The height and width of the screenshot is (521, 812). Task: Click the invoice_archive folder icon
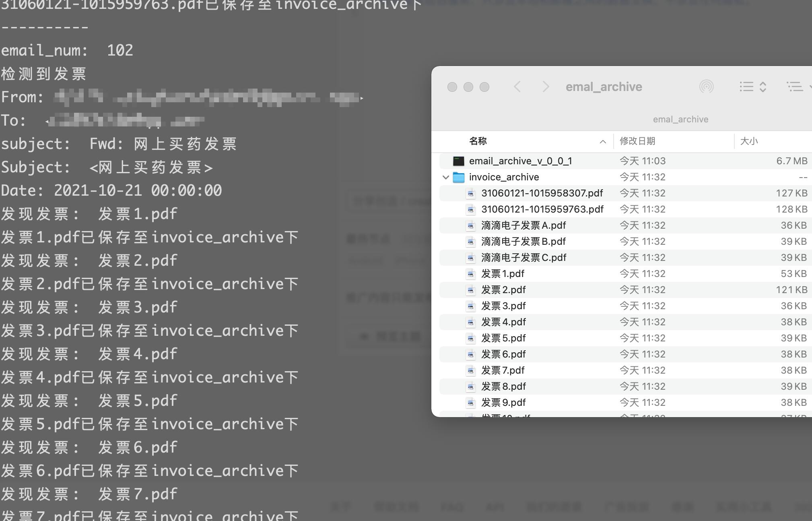[x=458, y=177]
